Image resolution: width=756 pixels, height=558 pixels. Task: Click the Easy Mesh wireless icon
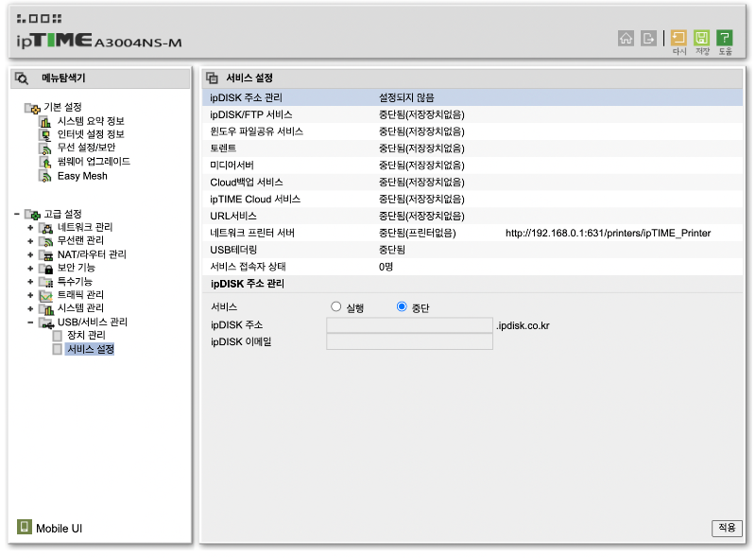(45, 177)
